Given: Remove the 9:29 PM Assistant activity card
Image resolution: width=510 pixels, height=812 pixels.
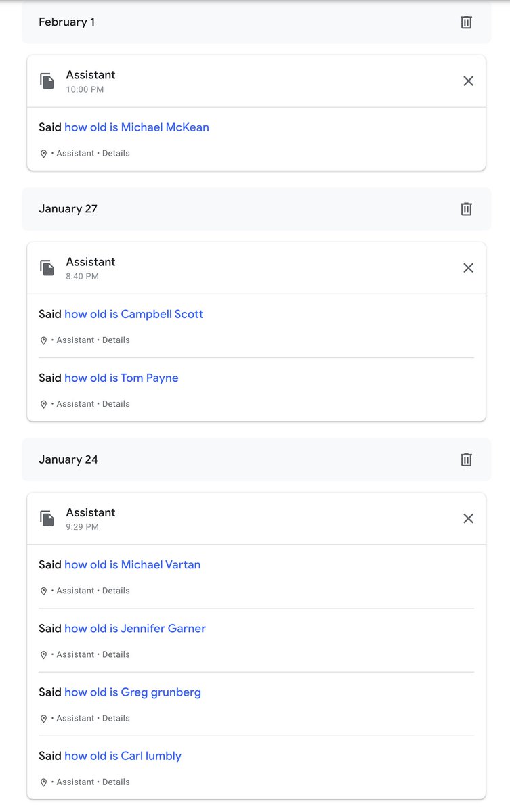Looking at the screenshot, I should tap(468, 518).
